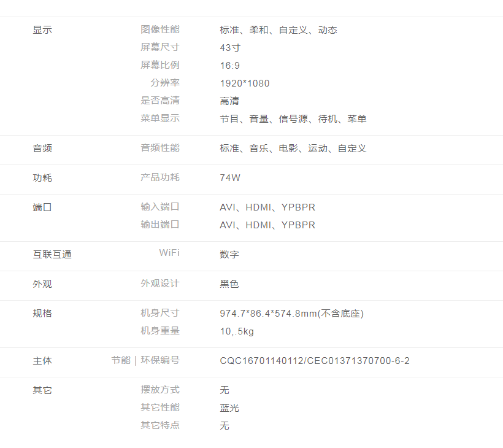The height and width of the screenshot is (448, 503).
Task: Select the 功耗 category heading
Action: tap(42, 178)
